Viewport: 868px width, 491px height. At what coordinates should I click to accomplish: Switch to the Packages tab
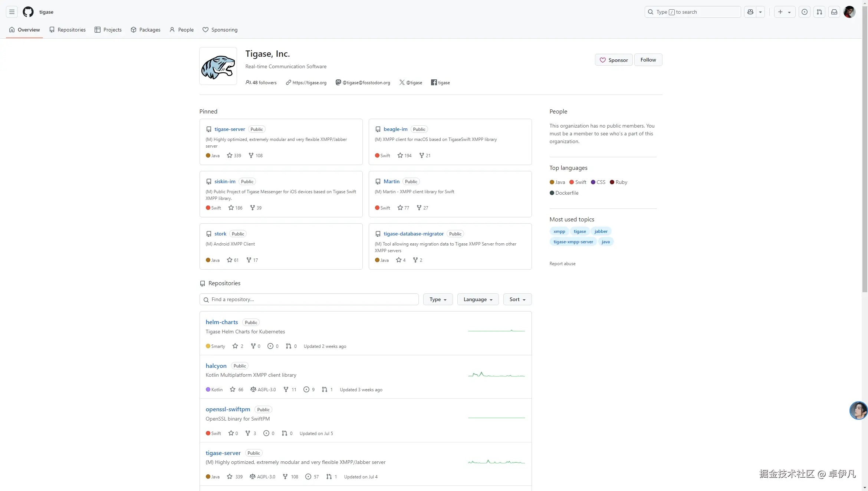[145, 30]
